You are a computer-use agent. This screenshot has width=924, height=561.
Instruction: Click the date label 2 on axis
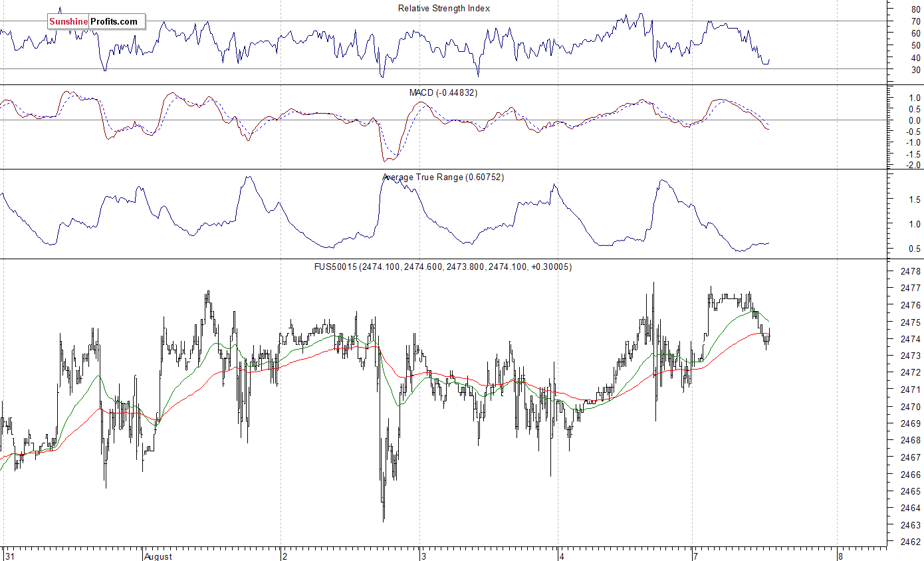pos(284,556)
